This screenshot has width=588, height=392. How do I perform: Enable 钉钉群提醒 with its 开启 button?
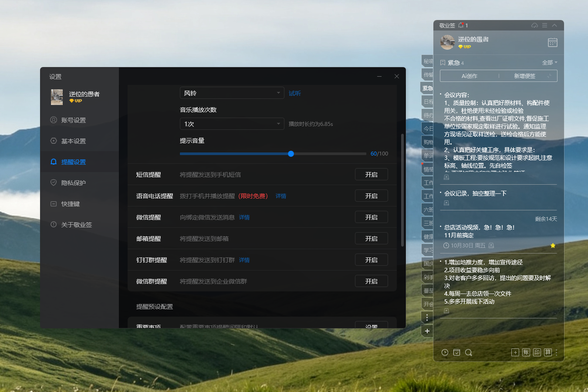(x=371, y=260)
